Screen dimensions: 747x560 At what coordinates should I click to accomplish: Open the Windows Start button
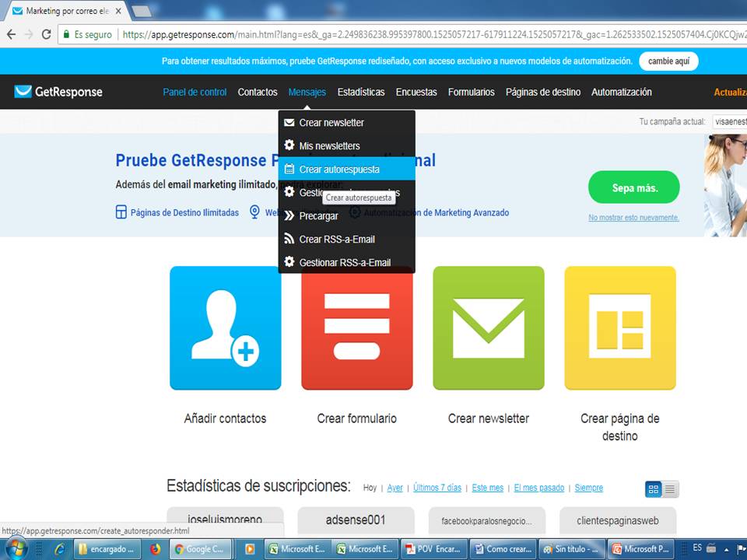coord(16,548)
